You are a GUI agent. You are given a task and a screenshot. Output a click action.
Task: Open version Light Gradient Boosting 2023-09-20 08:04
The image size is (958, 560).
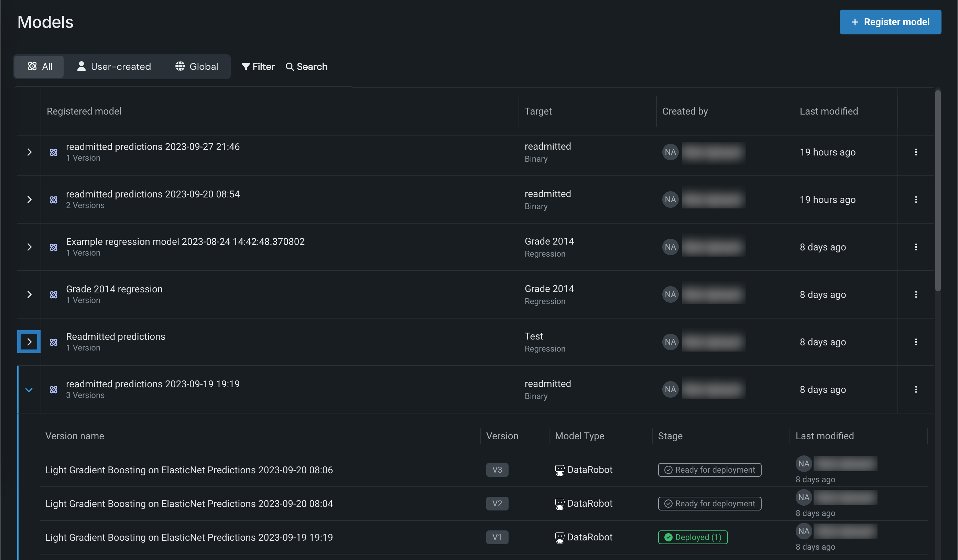pyautogui.click(x=189, y=504)
